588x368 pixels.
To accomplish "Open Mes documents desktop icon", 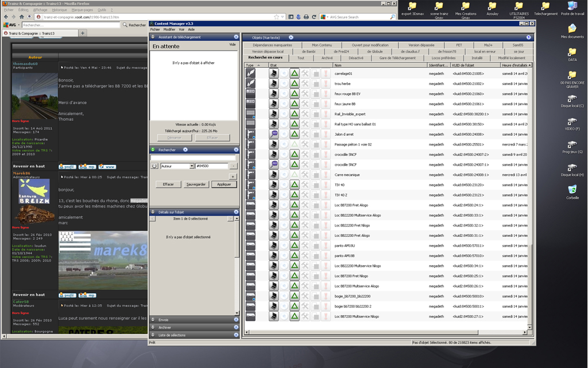I will click(572, 31).
